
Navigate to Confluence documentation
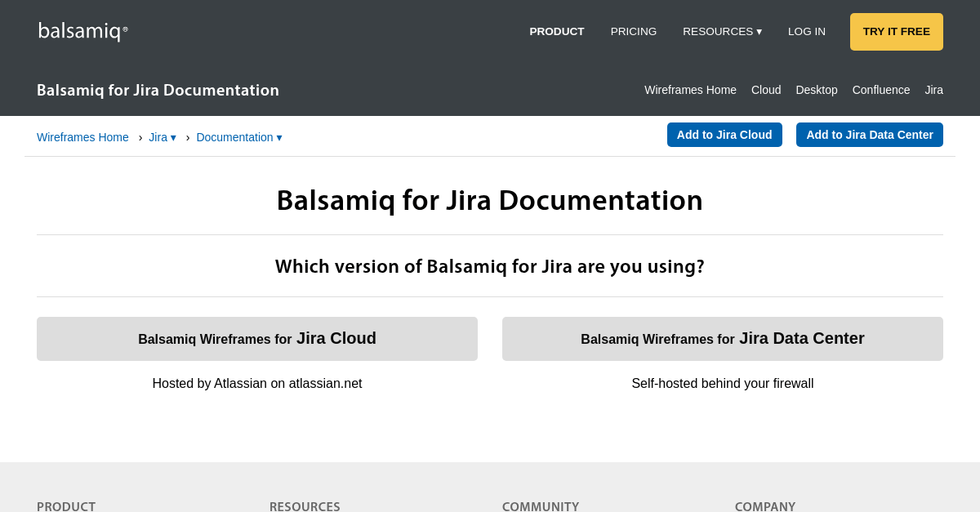[x=880, y=90]
